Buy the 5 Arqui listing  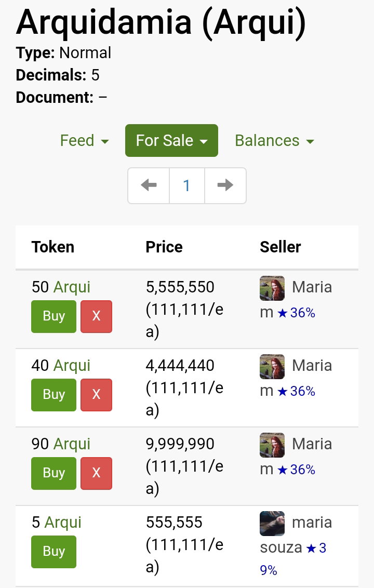(x=54, y=551)
